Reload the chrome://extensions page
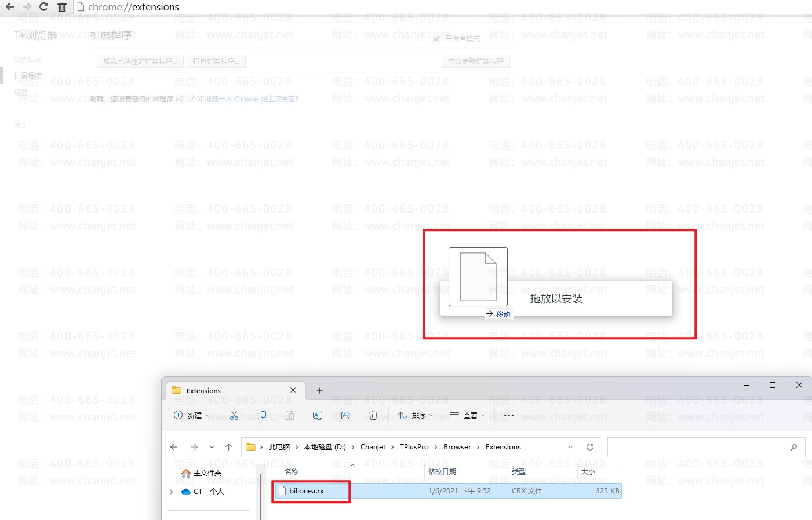 43,7
